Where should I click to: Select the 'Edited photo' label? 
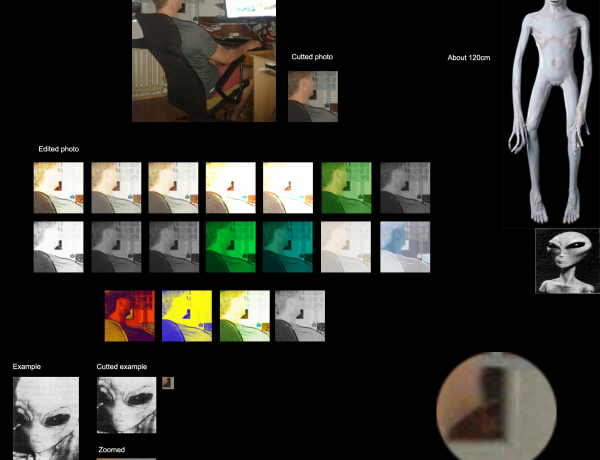59,149
